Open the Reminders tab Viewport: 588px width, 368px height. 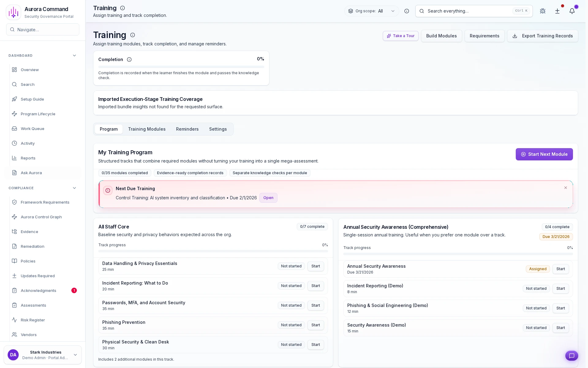pos(187,129)
